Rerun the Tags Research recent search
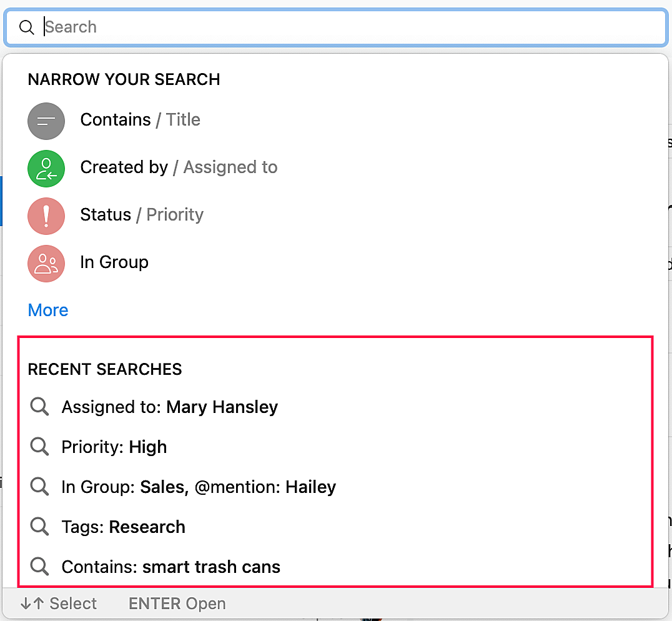This screenshot has height=621, width=672. (124, 527)
